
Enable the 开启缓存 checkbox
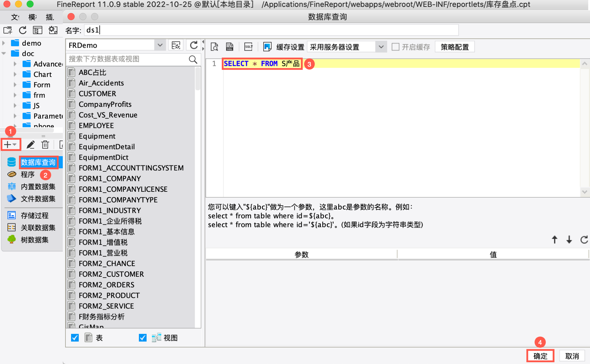395,47
